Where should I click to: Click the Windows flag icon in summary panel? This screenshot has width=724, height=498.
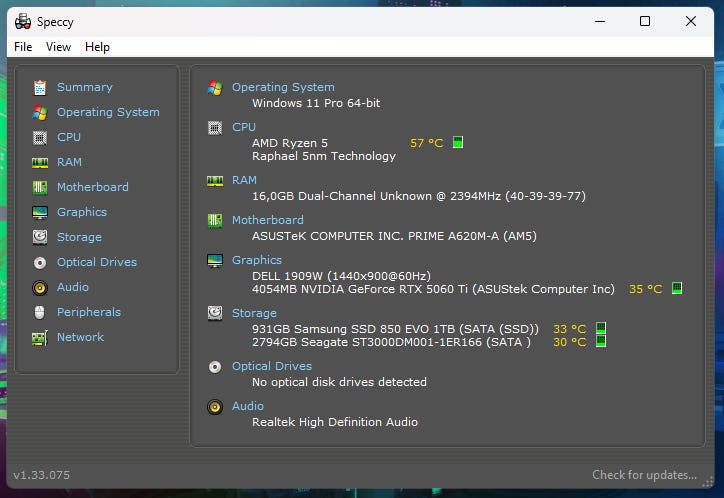pos(215,87)
